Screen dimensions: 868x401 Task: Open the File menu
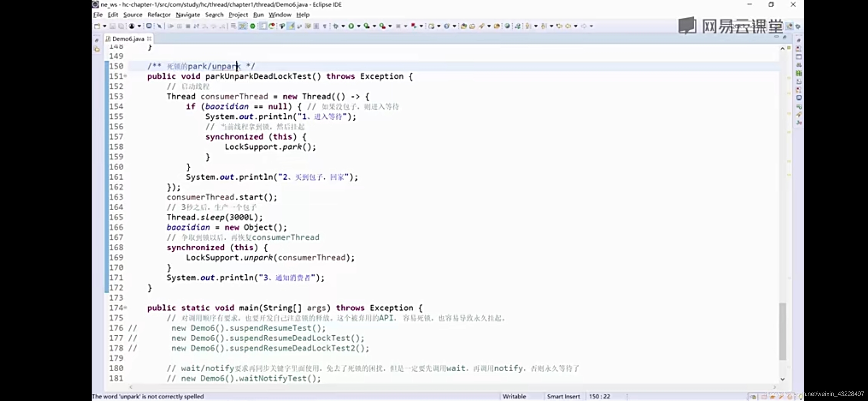(98, 15)
